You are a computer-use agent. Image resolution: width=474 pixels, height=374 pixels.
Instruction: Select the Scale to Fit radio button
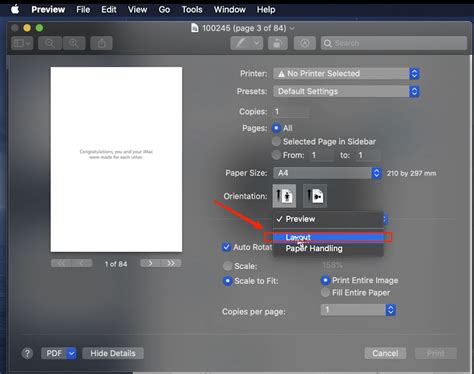pos(228,281)
